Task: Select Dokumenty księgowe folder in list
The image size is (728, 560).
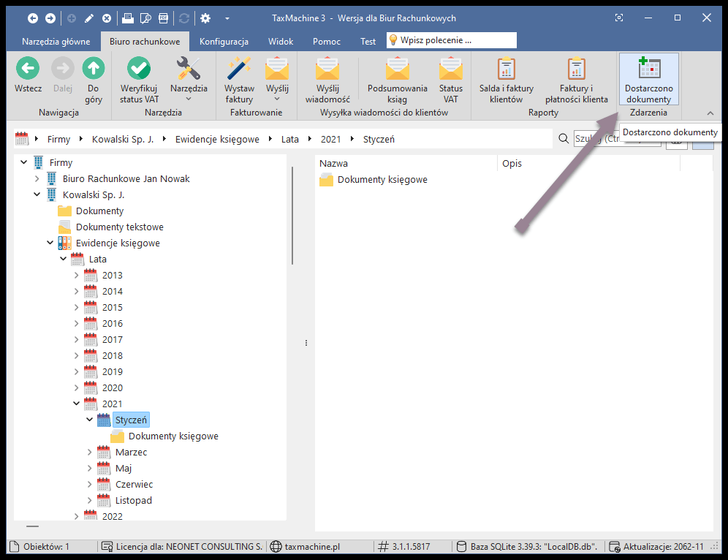Action: [x=382, y=180]
